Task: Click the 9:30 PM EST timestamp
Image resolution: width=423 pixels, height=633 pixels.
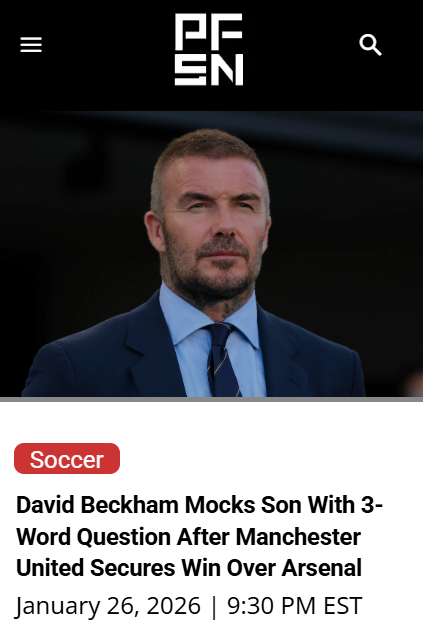Action: tap(295, 606)
